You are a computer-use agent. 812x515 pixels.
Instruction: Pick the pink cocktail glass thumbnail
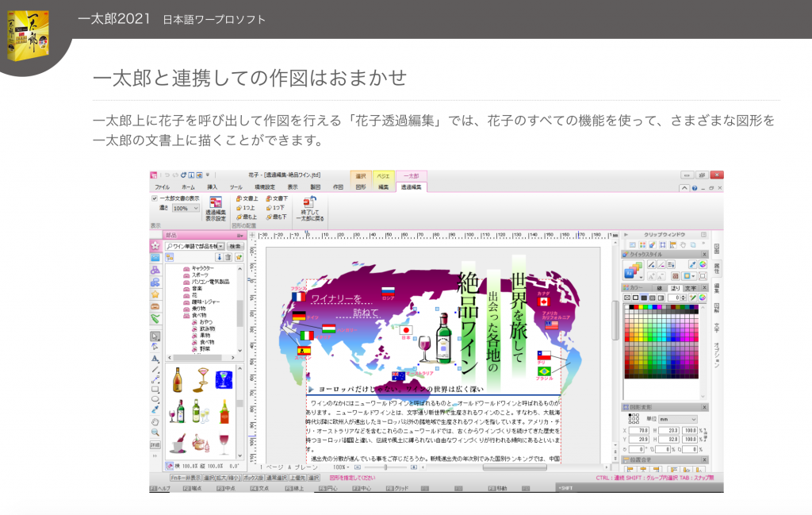pyautogui.click(x=201, y=379)
